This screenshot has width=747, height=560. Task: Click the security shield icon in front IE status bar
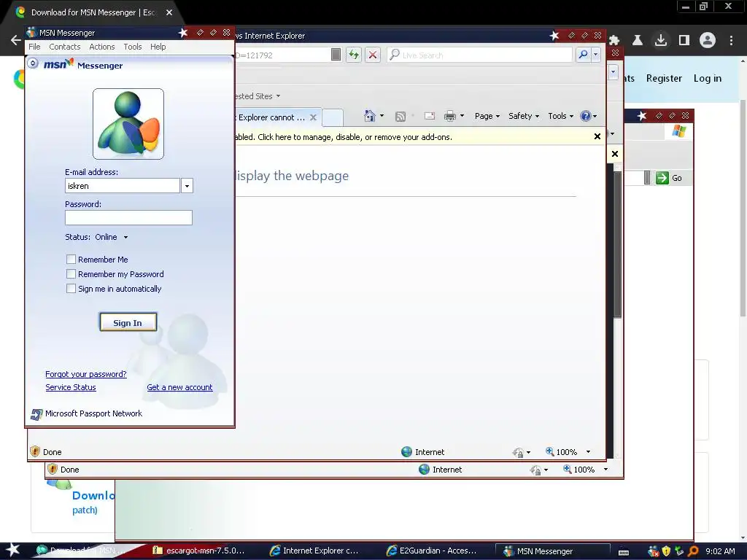34,451
